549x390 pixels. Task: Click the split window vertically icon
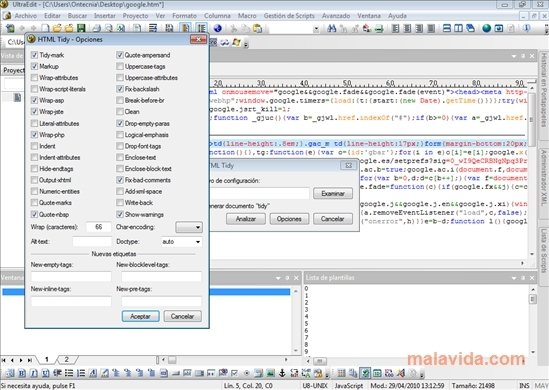coord(458,28)
